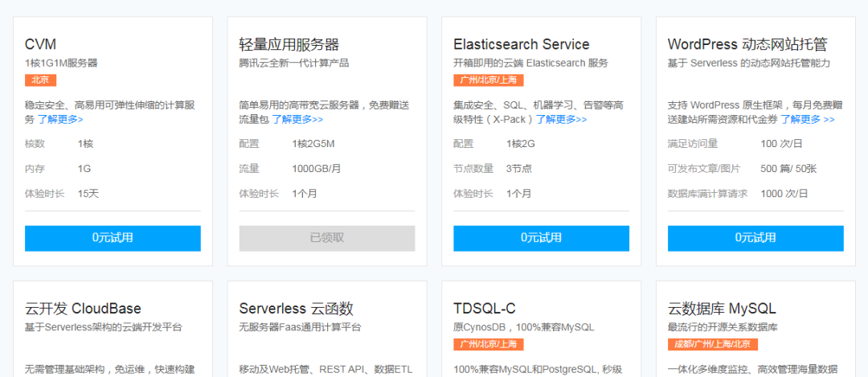868x377 pixels.
Task: Click 成都/广州/上海/北京 tag in MySQL card
Action: click(712, 344)
